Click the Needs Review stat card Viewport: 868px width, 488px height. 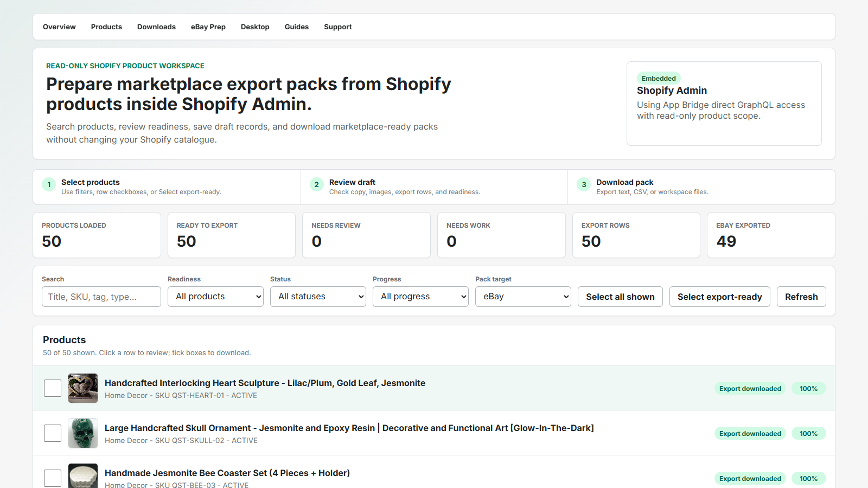[366, 235]
